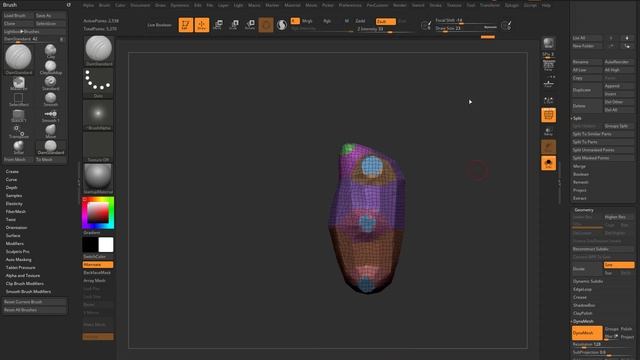
Task: Select the large DamStandard brush thumbnail
Action: [18, 58]
